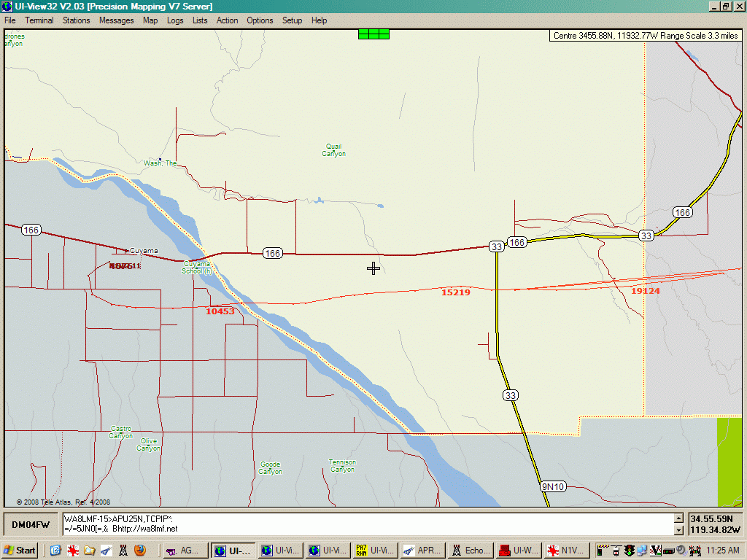The width and height of the screenshot is (747, 560).
Task: Click the 15219 station label on map
Action: point(456,292)
